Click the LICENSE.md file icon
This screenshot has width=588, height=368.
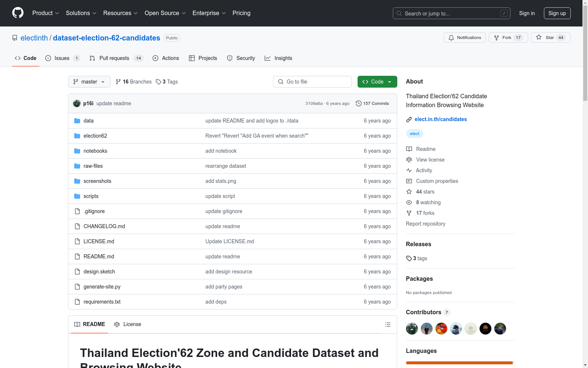pos(77,241)
